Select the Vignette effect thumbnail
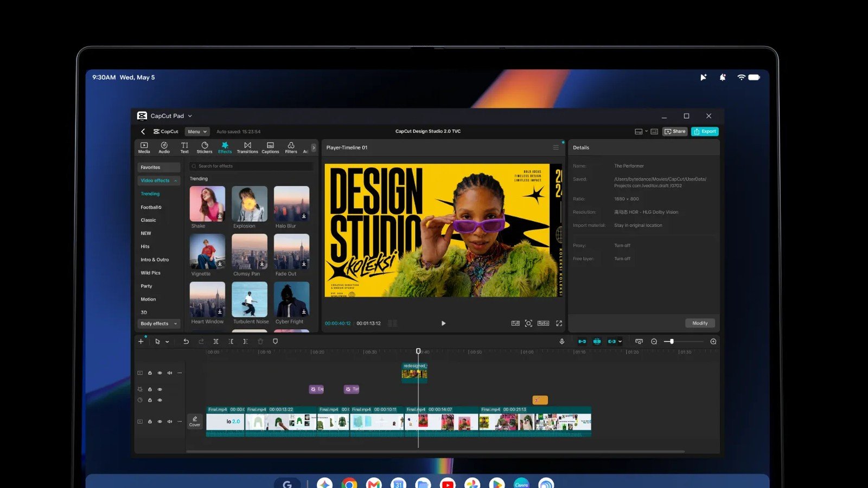868x488 pixels. coord(207,252)
